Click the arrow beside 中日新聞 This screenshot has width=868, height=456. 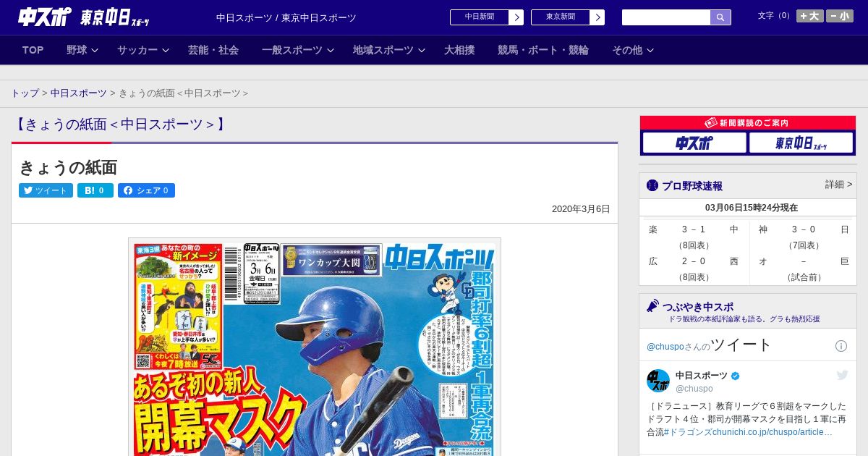tap(516, 17)
